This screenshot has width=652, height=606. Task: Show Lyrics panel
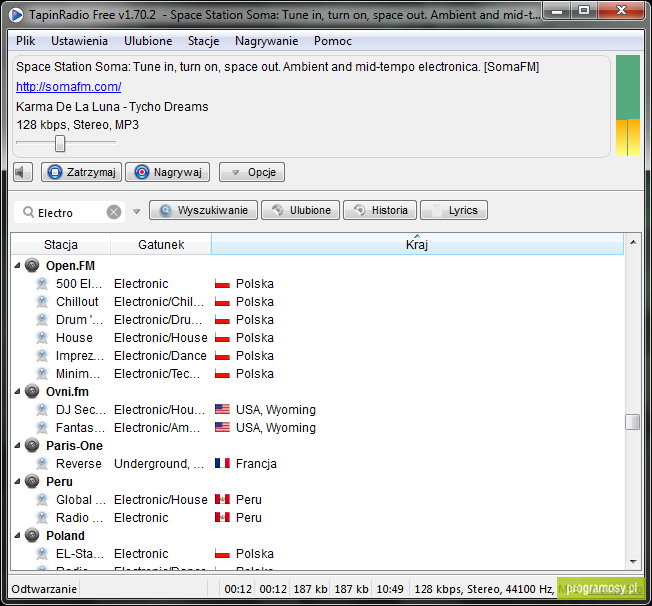click(454, 210)
